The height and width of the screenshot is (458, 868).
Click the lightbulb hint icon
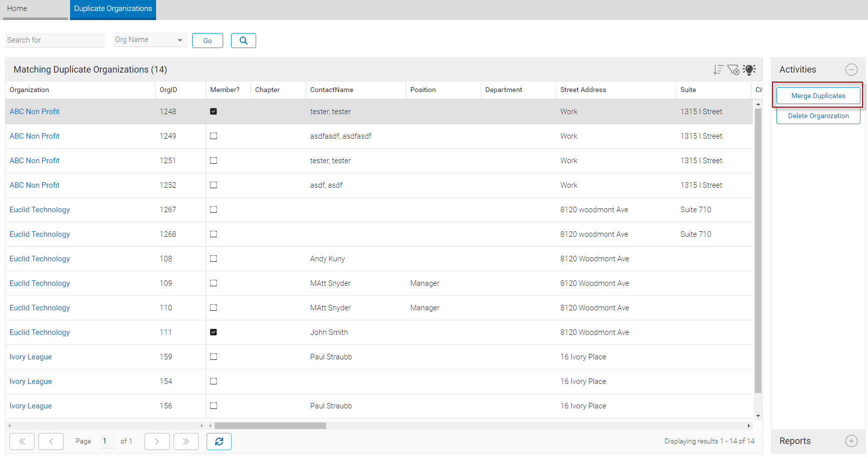[749, 70]
